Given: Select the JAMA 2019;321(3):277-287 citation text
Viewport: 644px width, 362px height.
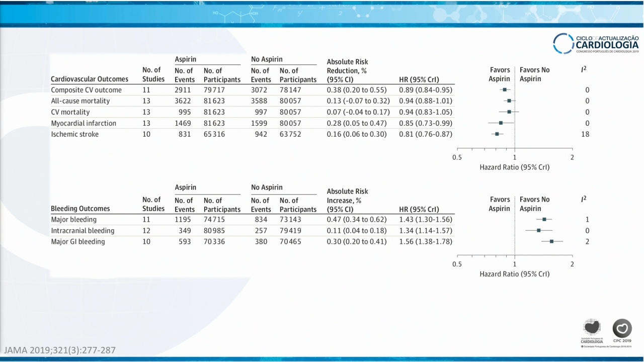Looking at the screenshot, I should click(59, 350).
